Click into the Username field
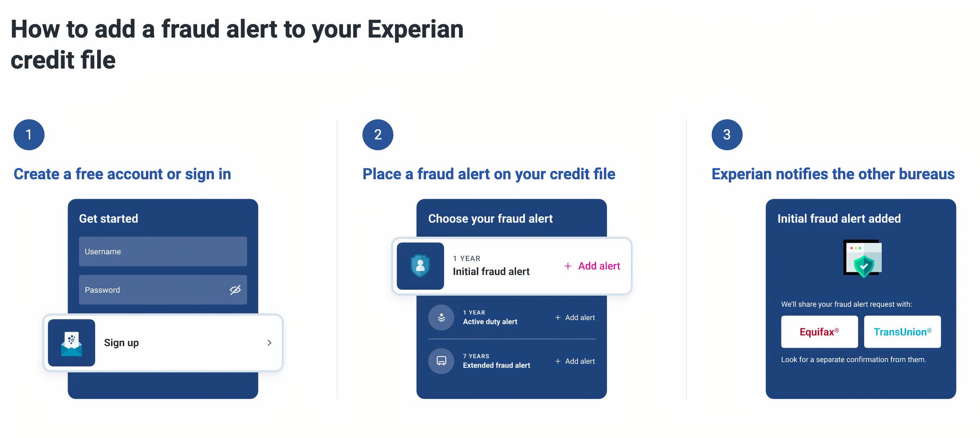980x438 pixels. pos(163,251)
